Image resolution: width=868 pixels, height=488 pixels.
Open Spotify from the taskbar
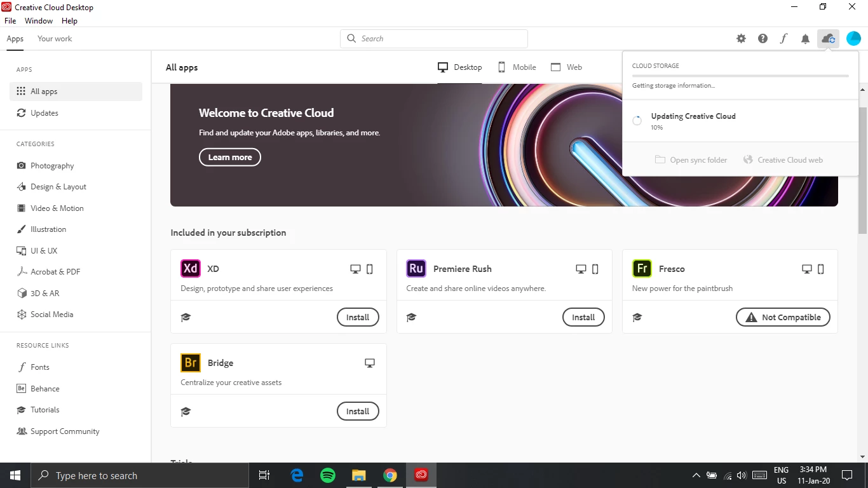(x=328, y=475)
